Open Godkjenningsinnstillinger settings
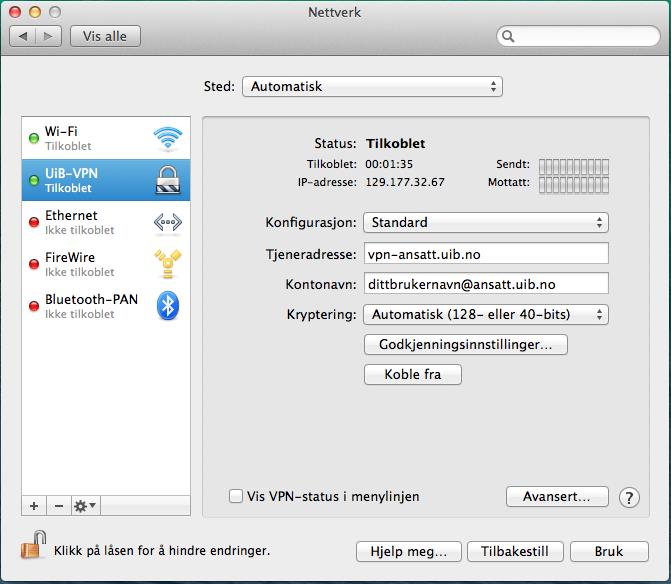The width and height of the screenshot is (671, 584). point(466,345)
